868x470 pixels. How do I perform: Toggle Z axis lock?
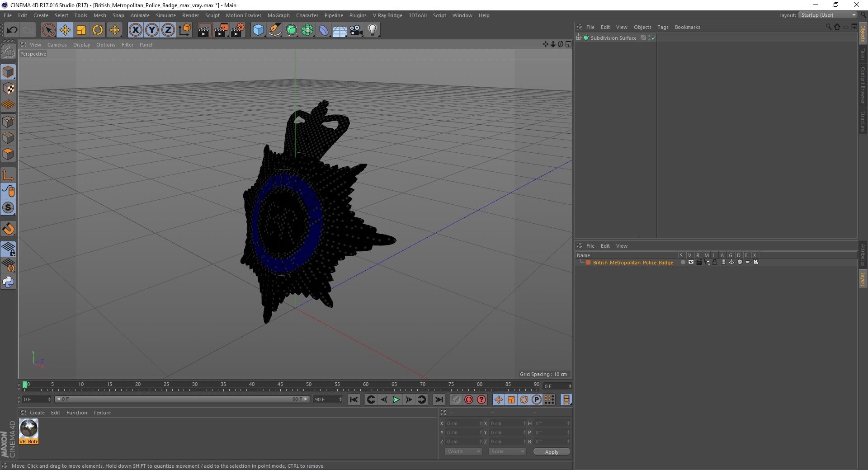tap(168, 30)
